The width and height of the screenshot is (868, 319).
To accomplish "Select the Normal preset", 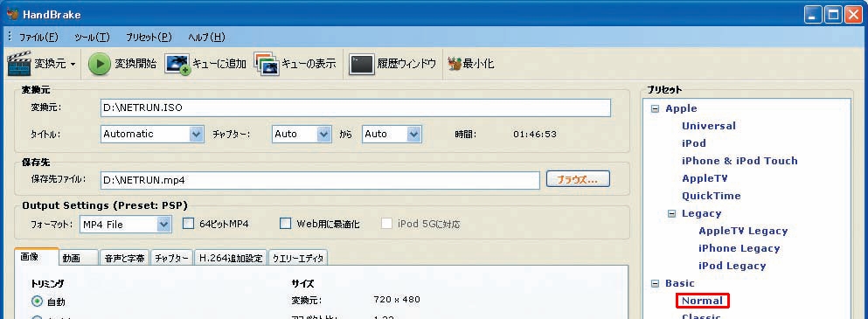I will click(702, 301).
